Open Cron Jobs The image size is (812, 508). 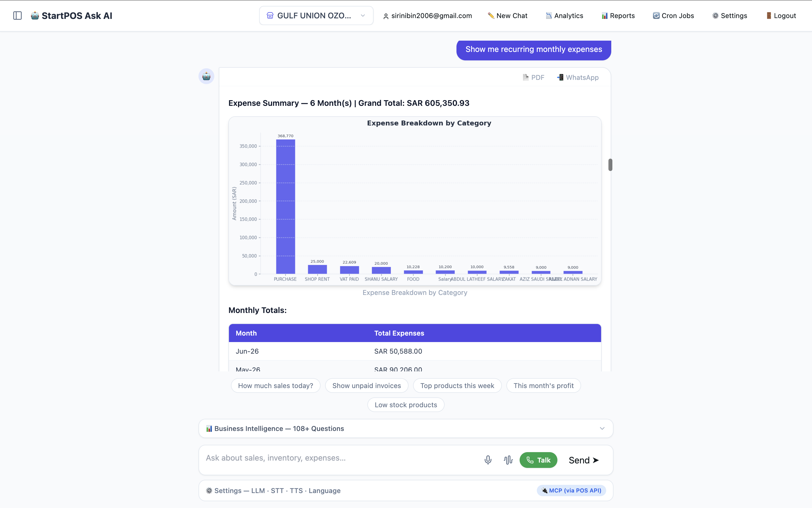[673, 16]
